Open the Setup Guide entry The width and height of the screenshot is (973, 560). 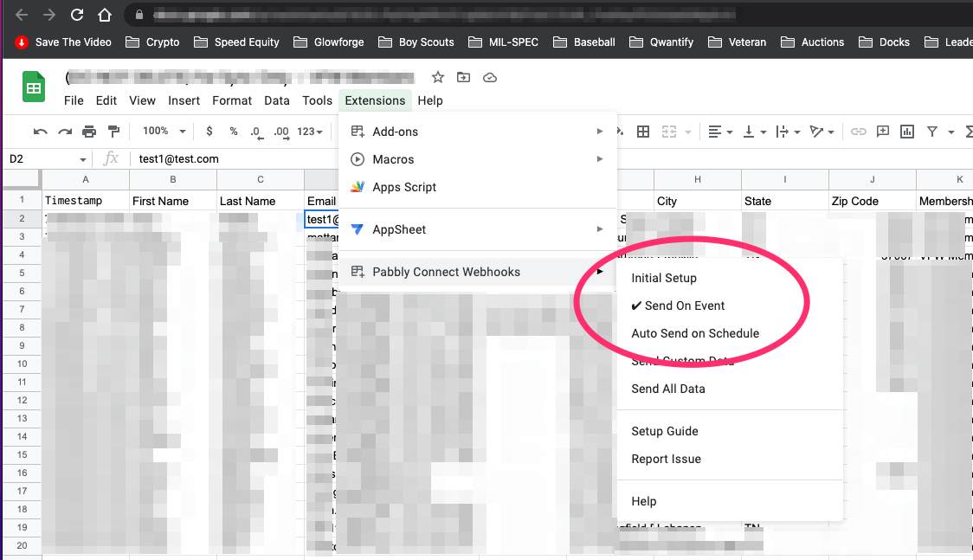(730, 431)
